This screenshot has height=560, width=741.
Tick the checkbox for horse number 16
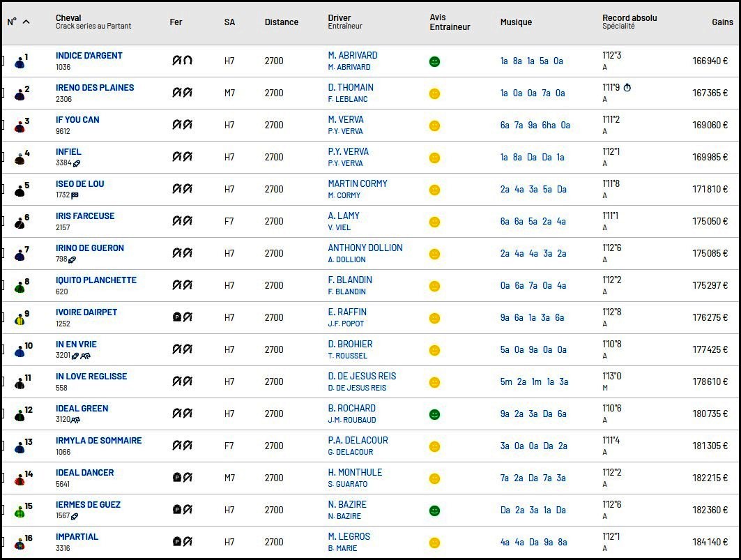[2, 543]
